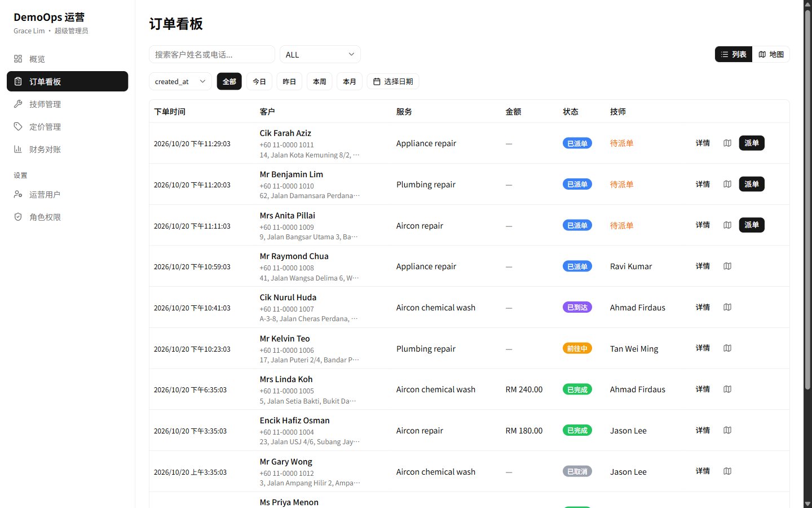Click the customer search input field

click(212, 54)
